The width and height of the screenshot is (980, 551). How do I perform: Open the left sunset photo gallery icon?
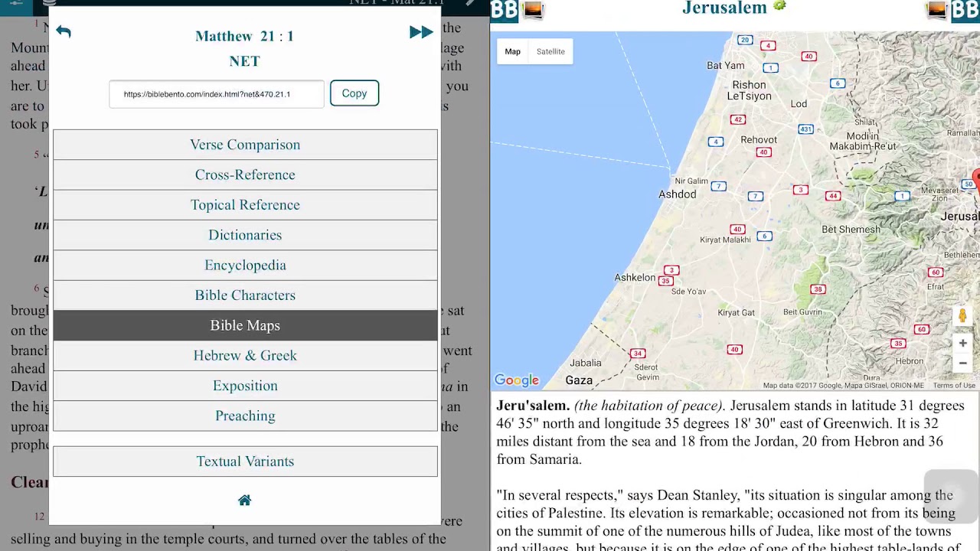(x=533, y=10)
